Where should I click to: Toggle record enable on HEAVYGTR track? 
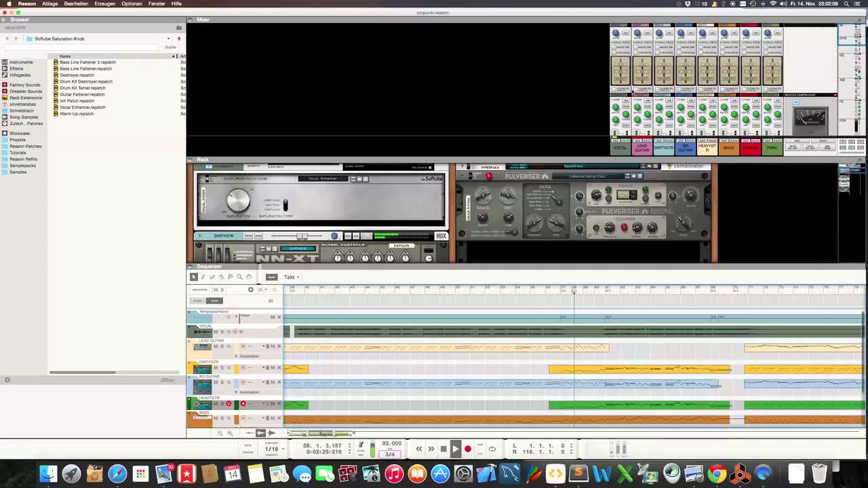coord(243,404)
